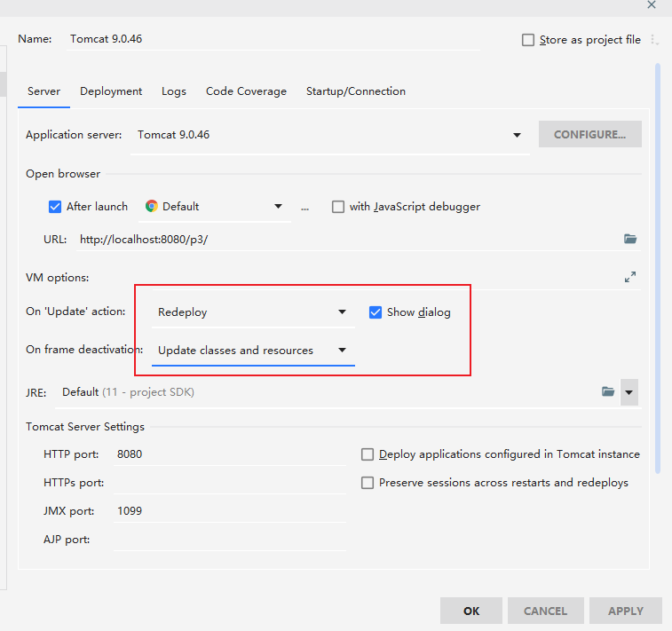
Task: Click the folder icon in JRE row
Action: [608, 391]
